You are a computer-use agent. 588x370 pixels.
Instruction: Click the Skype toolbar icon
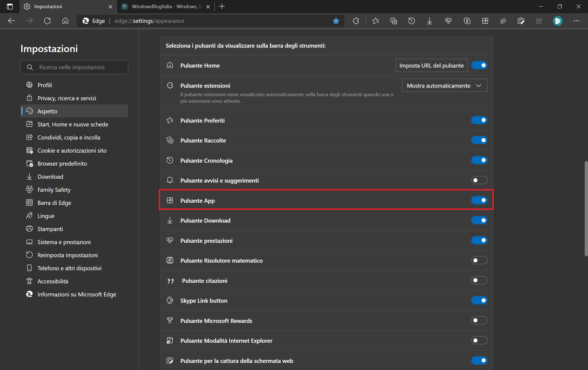pyautogui.click(x=467, y=21)
